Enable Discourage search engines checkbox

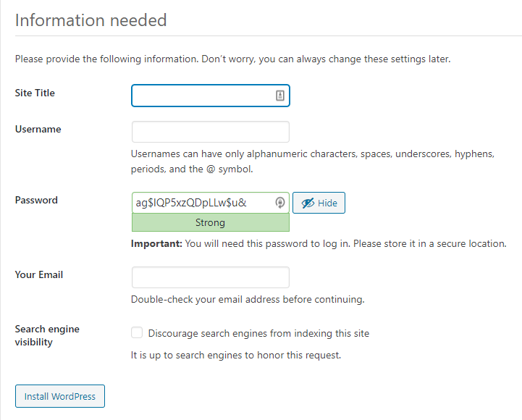(x=137, y=332)
